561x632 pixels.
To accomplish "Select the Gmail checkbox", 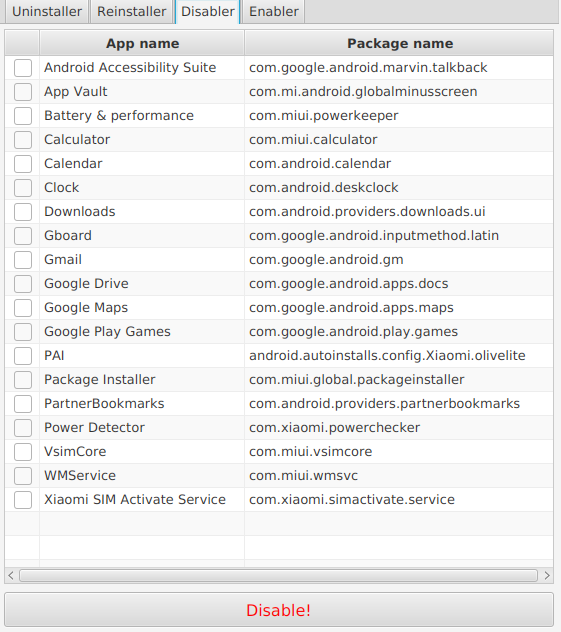I will (x=23, y=260).
